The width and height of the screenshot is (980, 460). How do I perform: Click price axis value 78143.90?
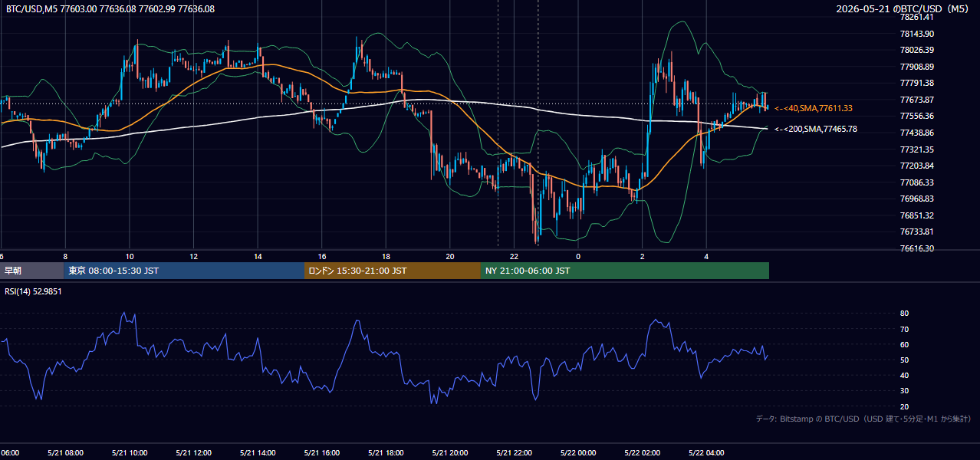click(x=916, y=34)
